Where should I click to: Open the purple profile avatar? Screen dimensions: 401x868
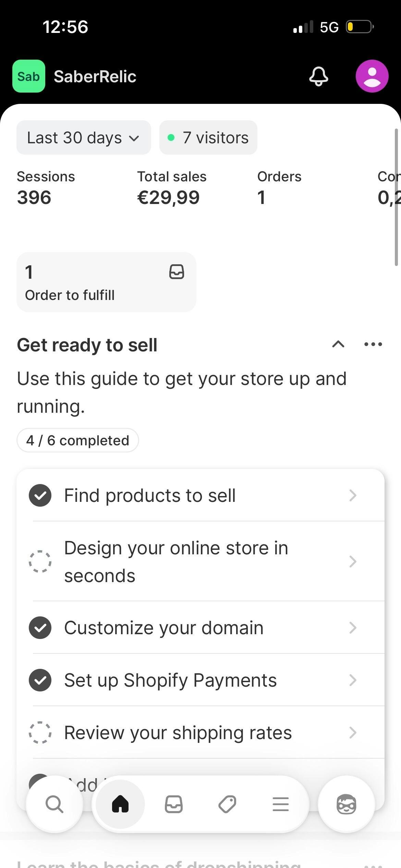coord(372,76)
